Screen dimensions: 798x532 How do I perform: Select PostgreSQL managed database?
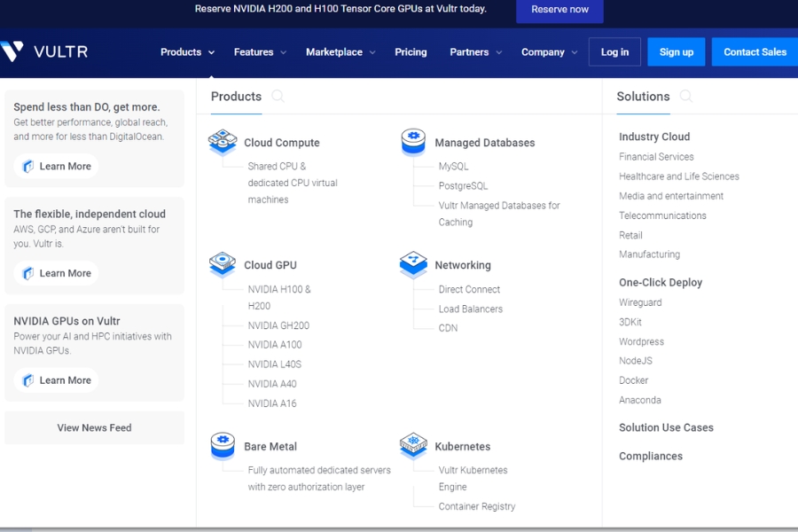point(463,186)
